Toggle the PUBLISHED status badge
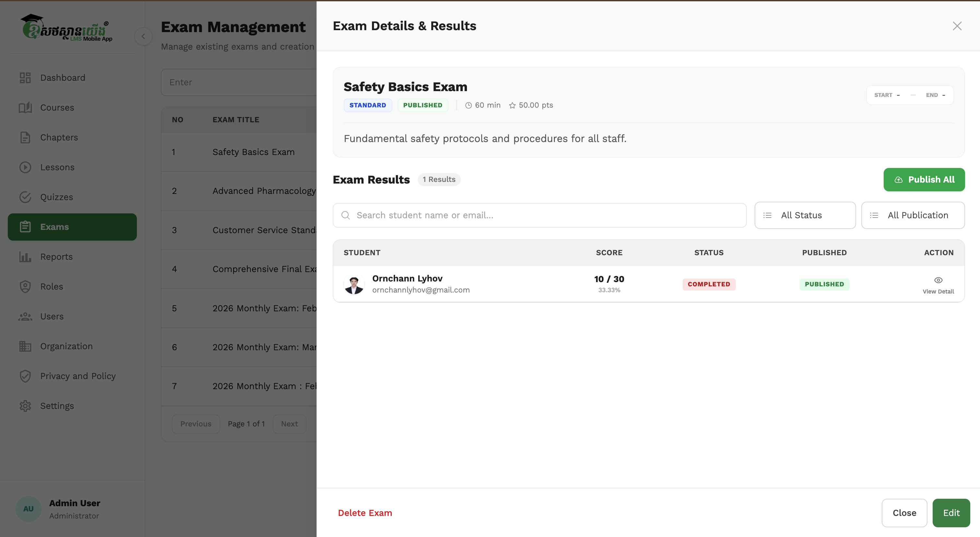 tap(824, 284)
